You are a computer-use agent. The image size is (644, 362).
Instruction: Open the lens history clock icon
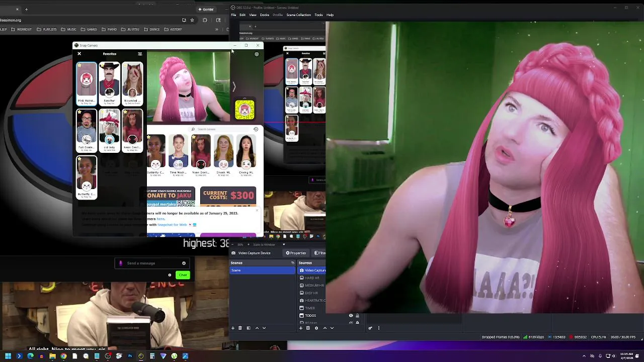[x=256, y=129]
